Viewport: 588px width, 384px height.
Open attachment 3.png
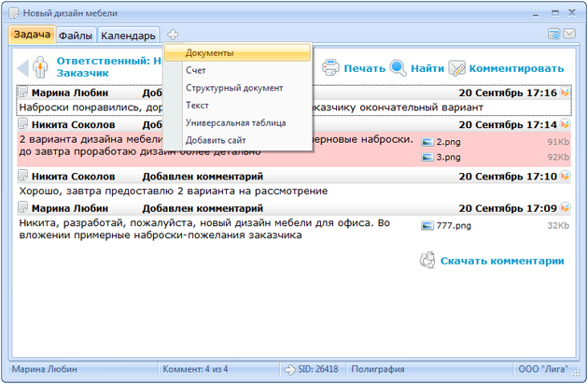pyautogui.click(x=448, y=157)
